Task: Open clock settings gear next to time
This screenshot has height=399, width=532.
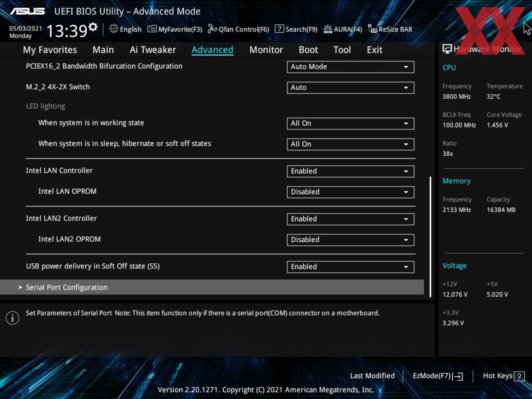Action: (x=93, y=27)
